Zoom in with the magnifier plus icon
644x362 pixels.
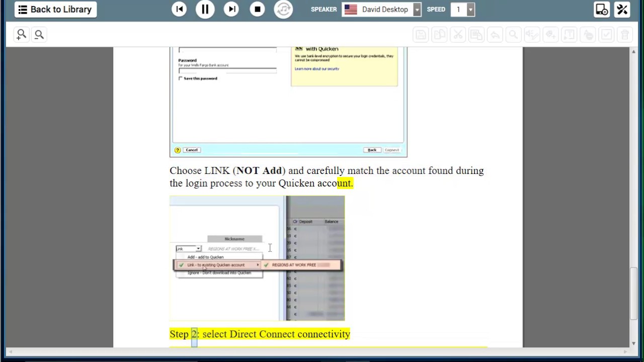click(x=21, y=35)
